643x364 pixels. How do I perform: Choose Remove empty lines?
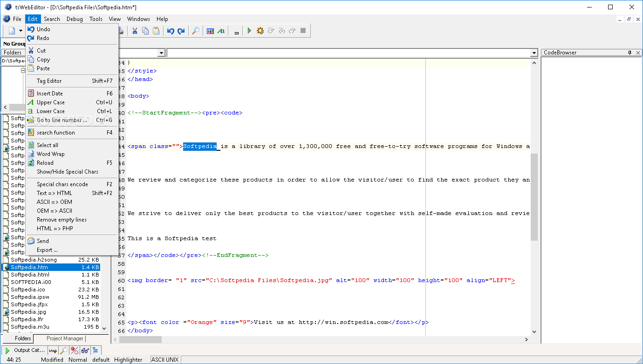pos(72,220)
